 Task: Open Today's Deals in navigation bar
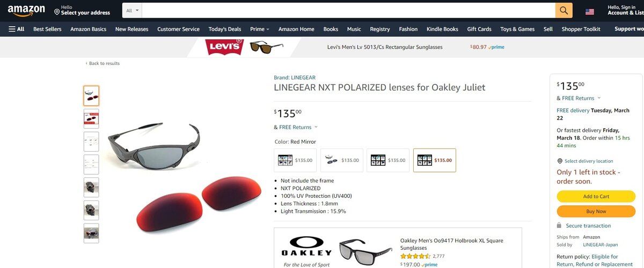click(x=225, y=29)
